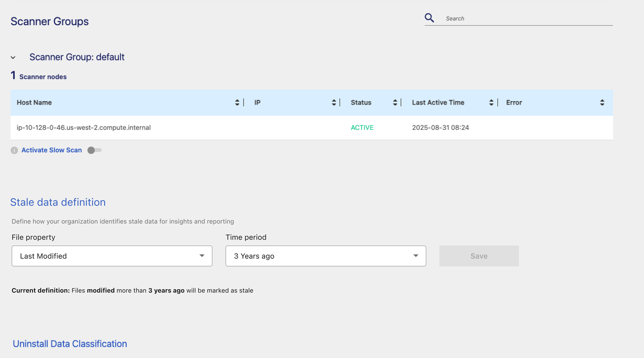Viewport: 644px width, 358px height.
Task: Toggle Slow Scan off for default group
Action: click(x=94, y=150)
